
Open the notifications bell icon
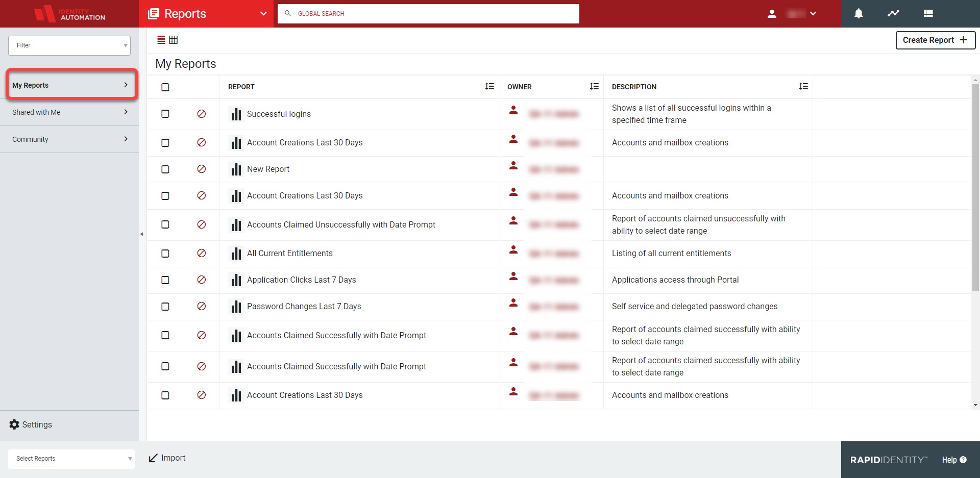(859, 14)
